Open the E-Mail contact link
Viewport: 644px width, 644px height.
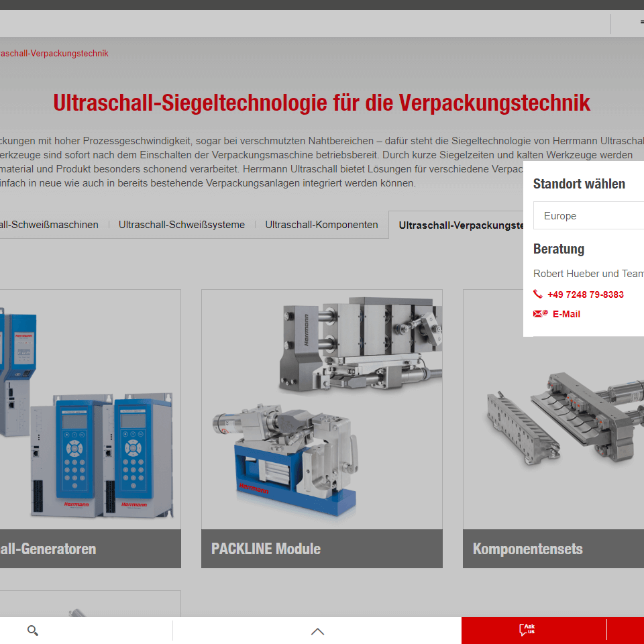coord(566,314)
